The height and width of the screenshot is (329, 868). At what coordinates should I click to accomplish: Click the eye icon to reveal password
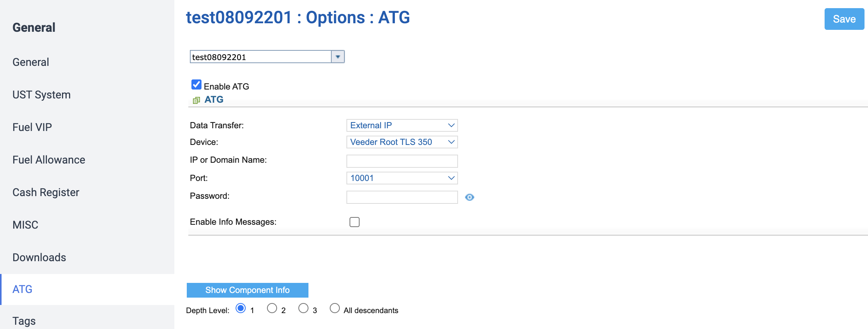[x=469, y=197]
